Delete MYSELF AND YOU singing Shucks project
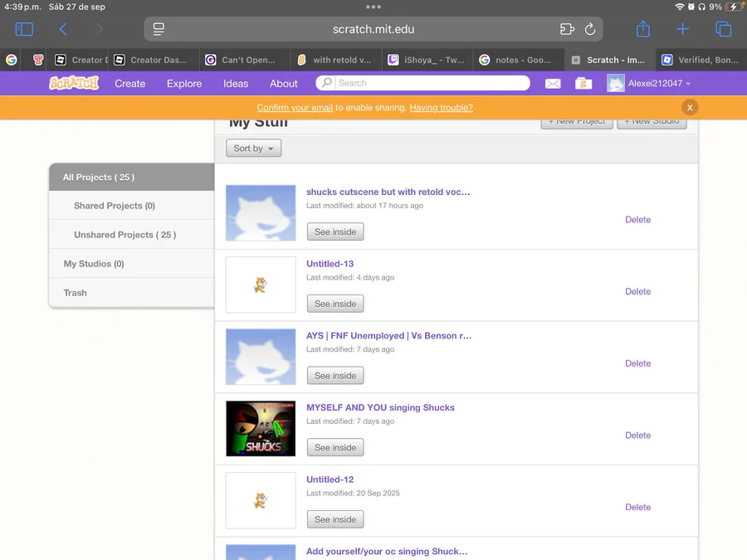747x560 pixels. 638,436
